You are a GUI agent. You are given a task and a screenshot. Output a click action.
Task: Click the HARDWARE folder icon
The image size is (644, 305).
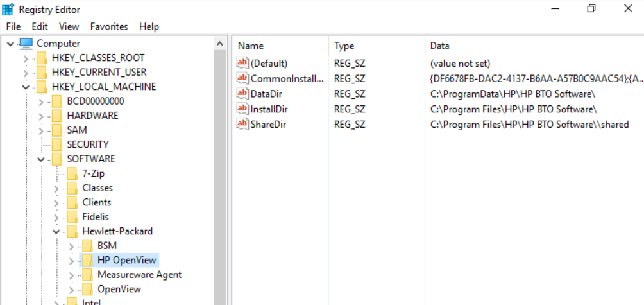[56, 116]
